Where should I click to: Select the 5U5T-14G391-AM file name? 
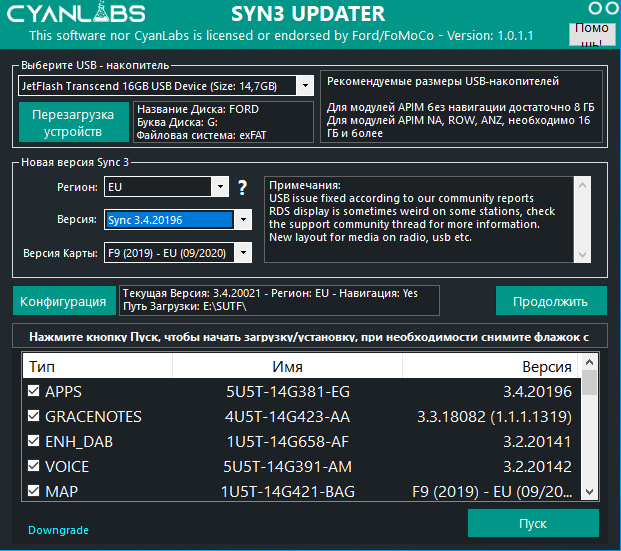click(288, 467)
